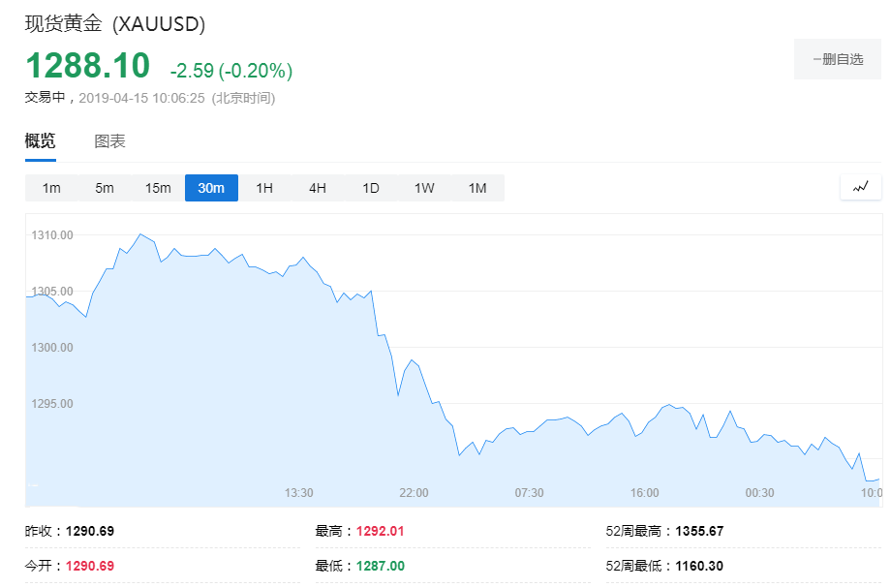Viewport: 891px width, 588px height.
Task: Click the 52周最高 value 1355.67
Action: click(x=699, y=531)
